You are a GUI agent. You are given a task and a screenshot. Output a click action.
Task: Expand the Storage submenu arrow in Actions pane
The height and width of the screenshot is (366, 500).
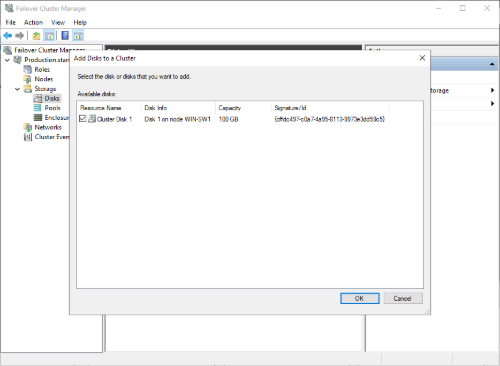click(492, 90)
